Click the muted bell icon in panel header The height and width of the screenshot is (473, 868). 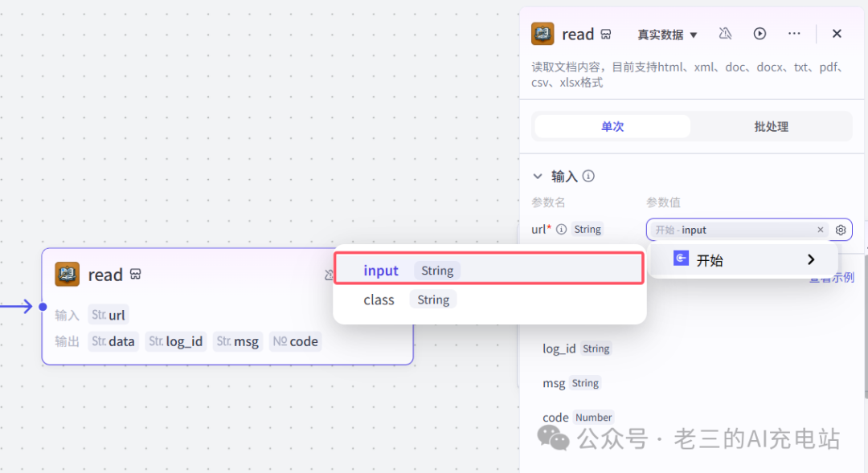(725, 34)
